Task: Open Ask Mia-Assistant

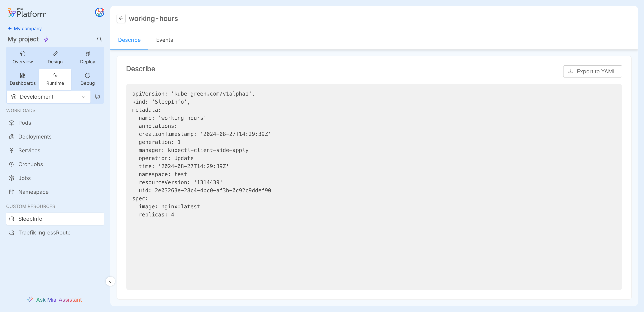Action: [x=55, y=300]
